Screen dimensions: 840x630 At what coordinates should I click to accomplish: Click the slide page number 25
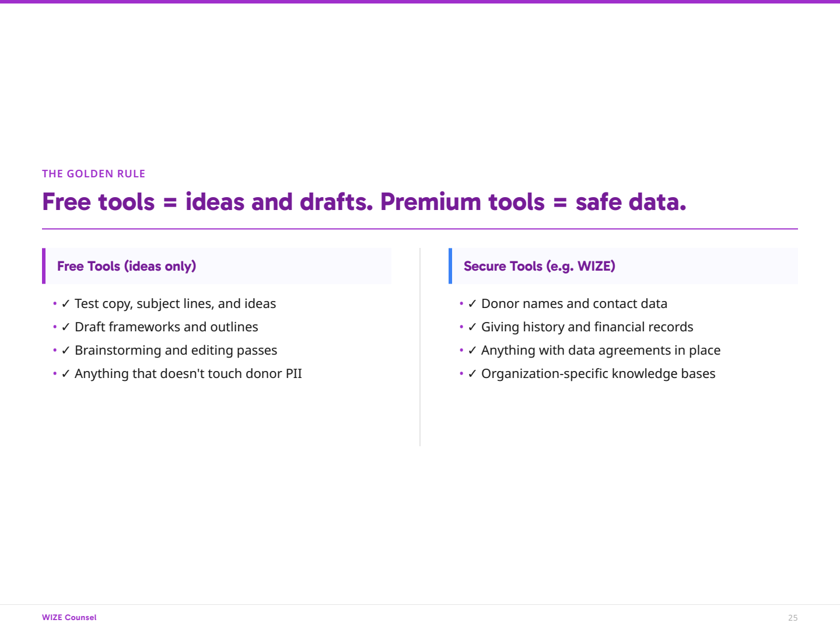pyautogui.click(x=793, y=618)
